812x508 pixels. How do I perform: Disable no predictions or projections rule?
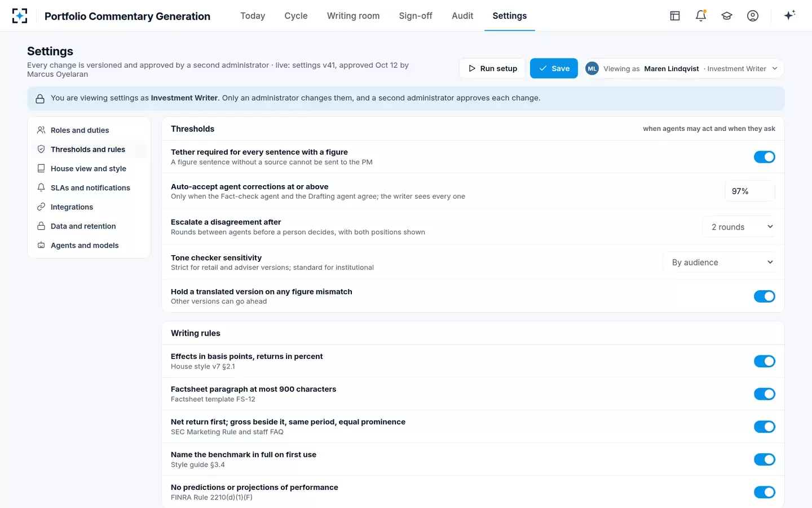coord(765,492)
